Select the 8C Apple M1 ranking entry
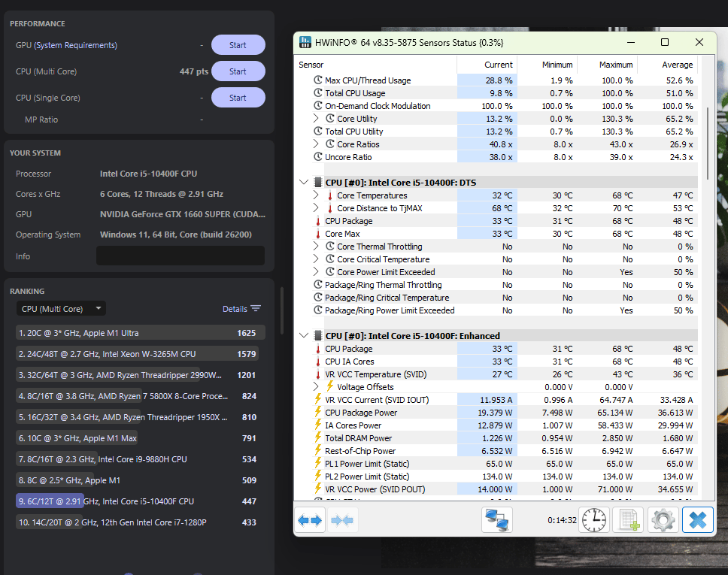Viewport: 728px width, 575px height. tap(141, 480)
